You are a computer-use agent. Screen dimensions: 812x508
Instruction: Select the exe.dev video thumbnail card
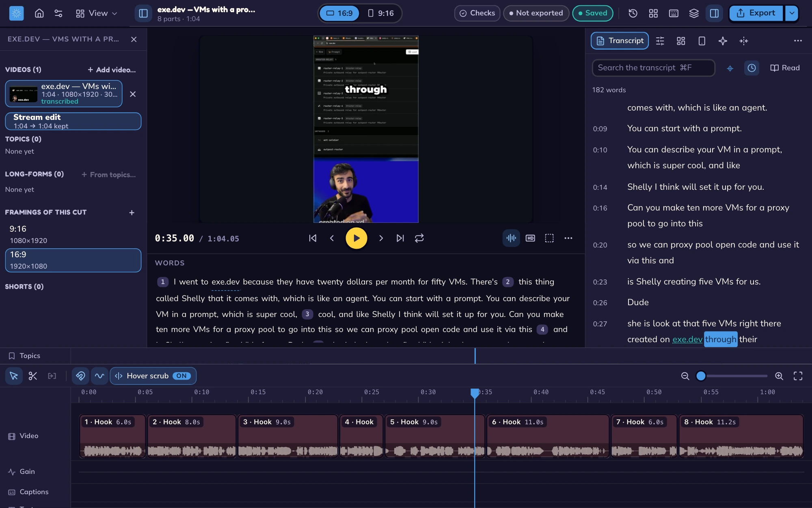64,94
